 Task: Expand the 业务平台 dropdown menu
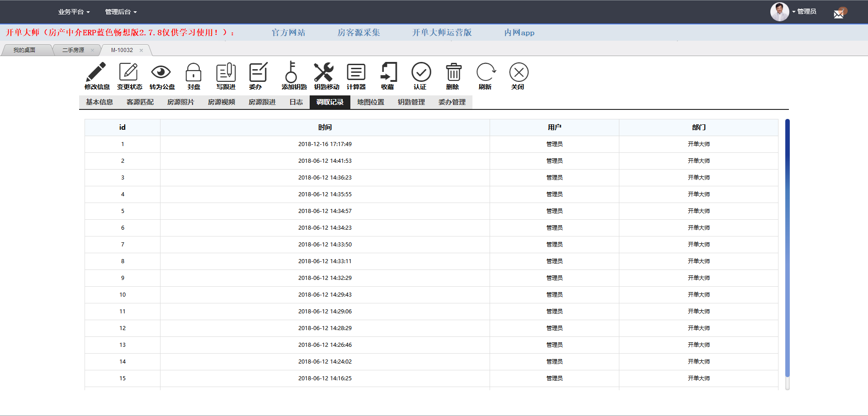pyautogui.click(x=74, y=12)
